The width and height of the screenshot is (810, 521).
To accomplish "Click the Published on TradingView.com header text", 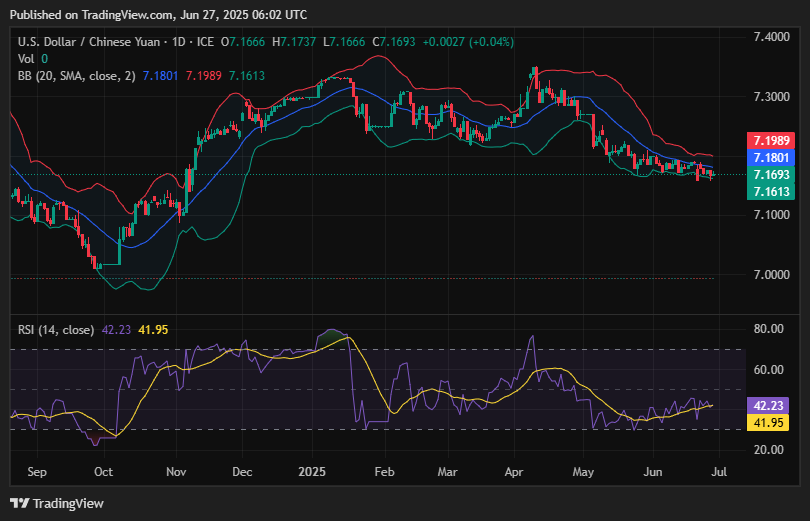I will (x=158, y=15).
